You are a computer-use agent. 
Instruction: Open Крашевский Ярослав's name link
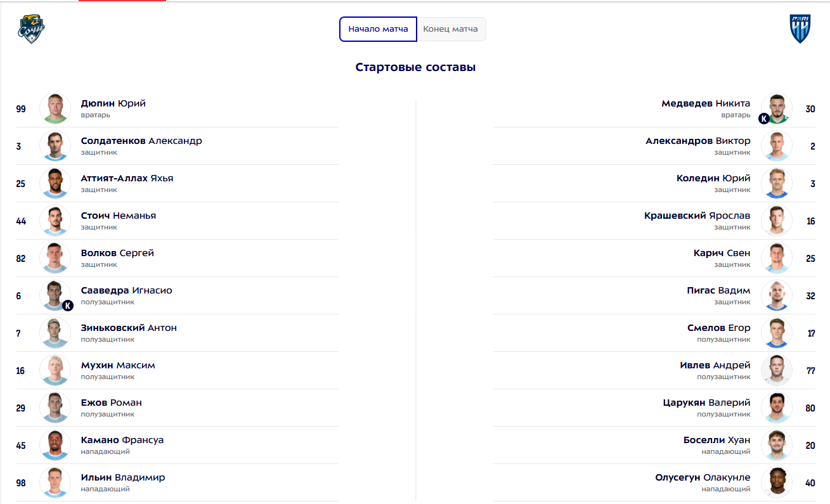click(697, 216)
